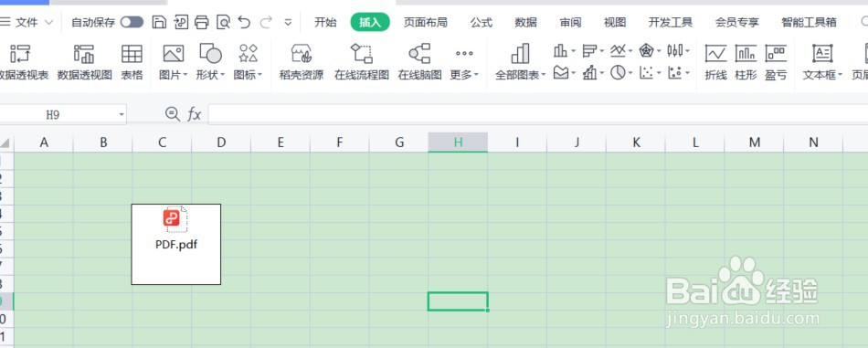Select column F header
This screenshot has height=348, width=868.
[x=340, y=142]
